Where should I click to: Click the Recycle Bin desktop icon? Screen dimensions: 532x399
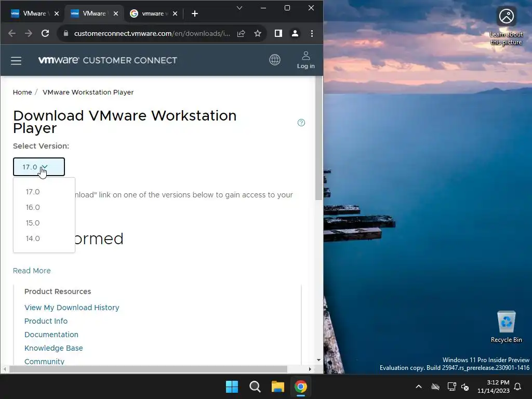[506, 327]
